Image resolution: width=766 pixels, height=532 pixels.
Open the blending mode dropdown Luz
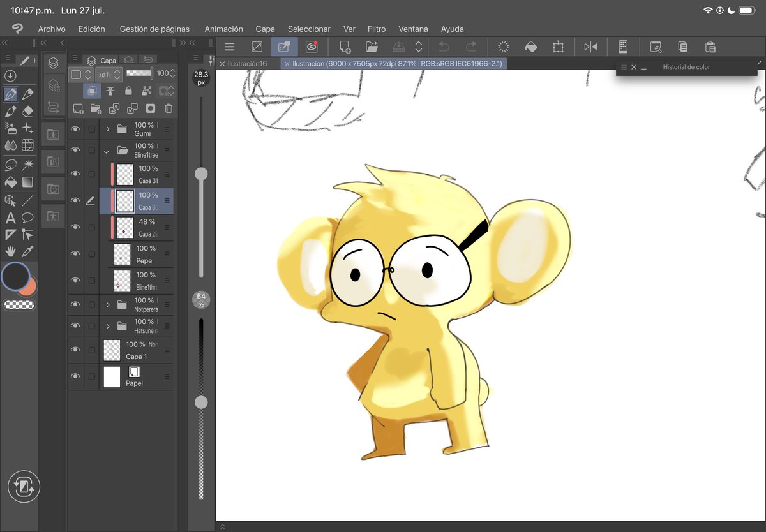pyautogui.click(x=109, y=74)
